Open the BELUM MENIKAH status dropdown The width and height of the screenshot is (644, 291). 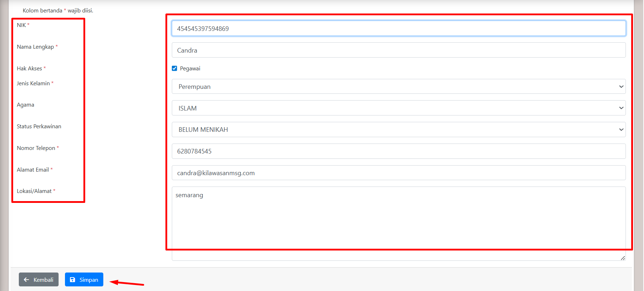tap(398, 130)
